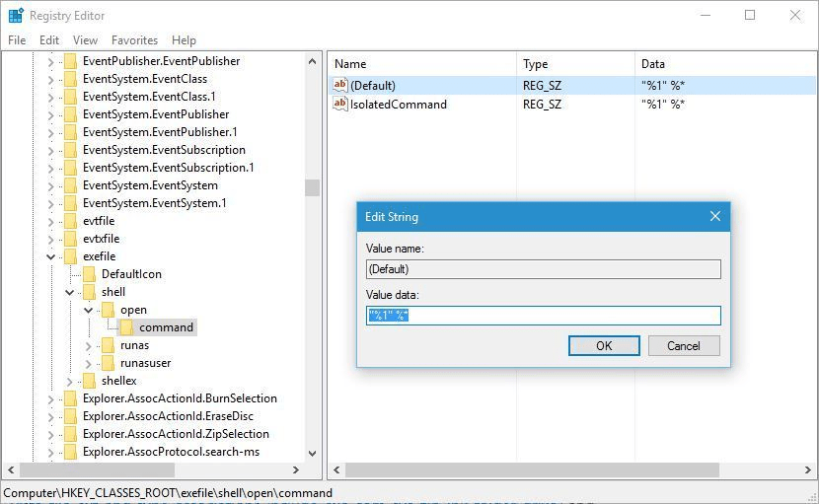The image size is (819, 504).
Task: Expand the shellex key
Action: click(x=70, y=381)
